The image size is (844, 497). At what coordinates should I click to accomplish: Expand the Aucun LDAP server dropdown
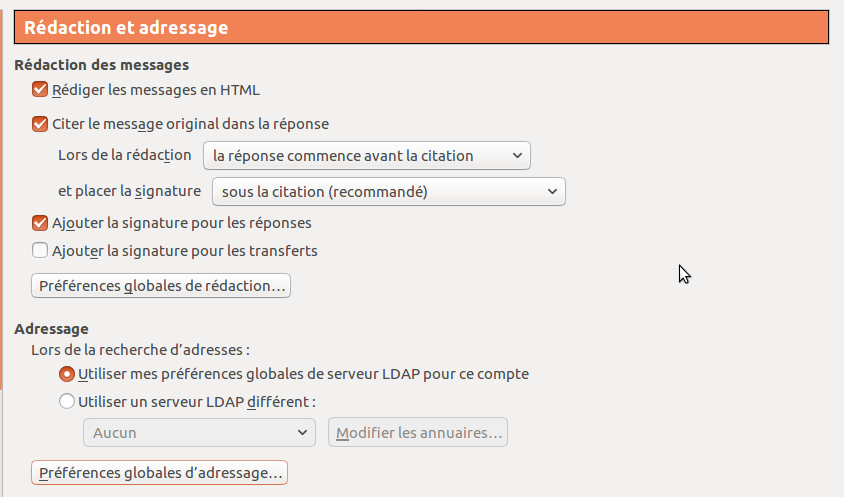pos(198,432)
